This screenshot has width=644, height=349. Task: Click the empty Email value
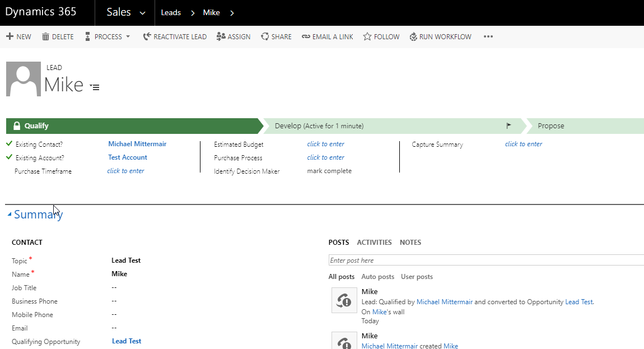(114, 328)
